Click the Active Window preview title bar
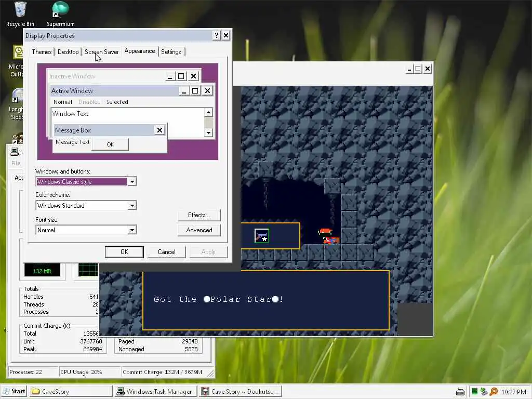Viewport: 532px width, 399px height. [131, 90]
